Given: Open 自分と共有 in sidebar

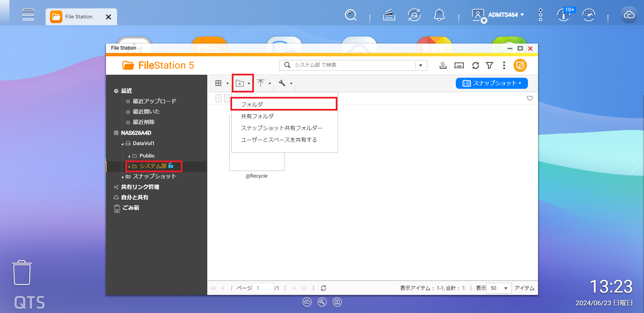Looking at the screenshot, I should 135,197.
